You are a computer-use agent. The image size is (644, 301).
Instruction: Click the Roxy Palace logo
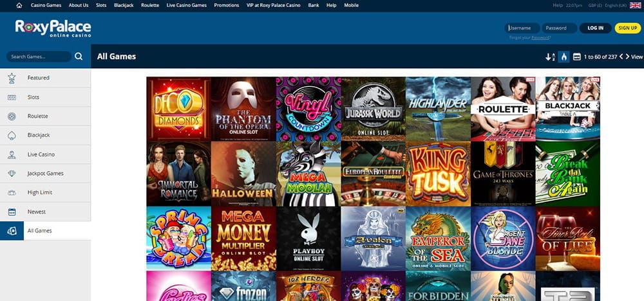(x=53, y=28)
